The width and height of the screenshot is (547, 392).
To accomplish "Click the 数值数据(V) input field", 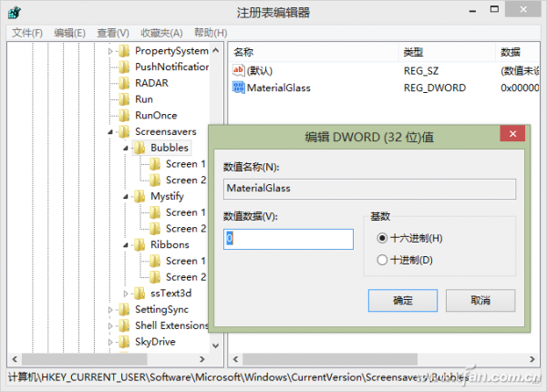I will click(x=288, y=239).
